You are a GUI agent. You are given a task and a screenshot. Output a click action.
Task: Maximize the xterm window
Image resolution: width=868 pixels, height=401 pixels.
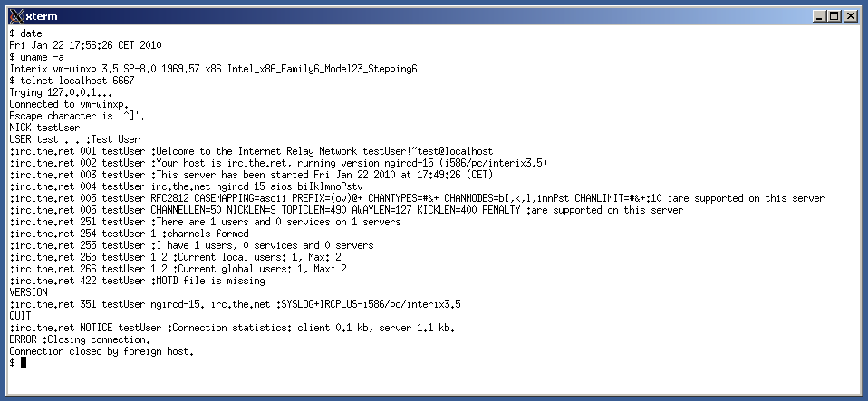(834, 16)
